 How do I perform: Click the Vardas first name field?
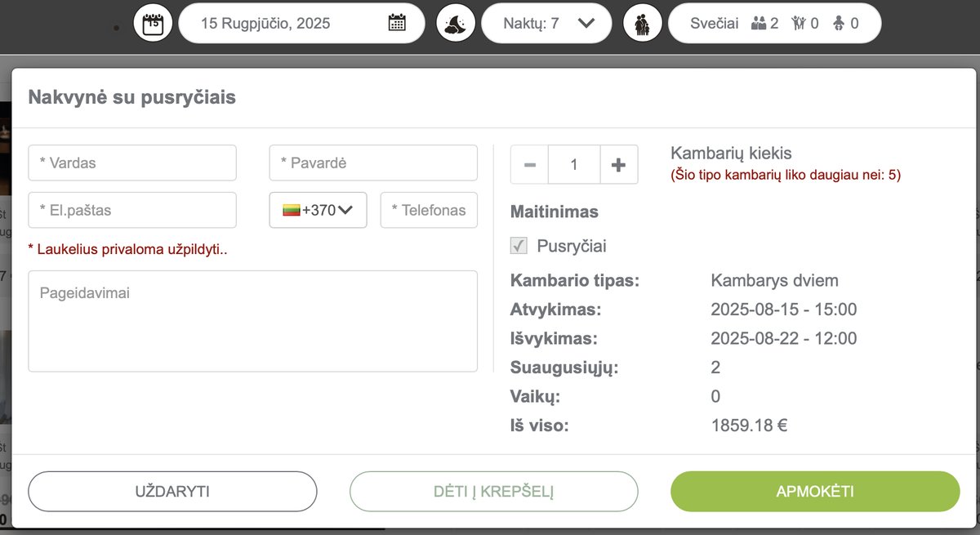(132, 163)
